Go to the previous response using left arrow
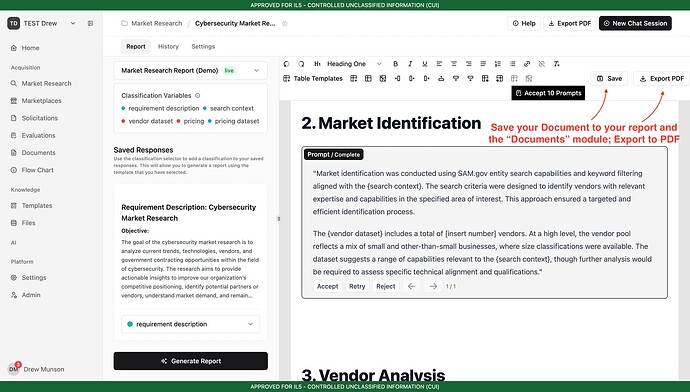The image size is (690, 392). click(411, 286)
